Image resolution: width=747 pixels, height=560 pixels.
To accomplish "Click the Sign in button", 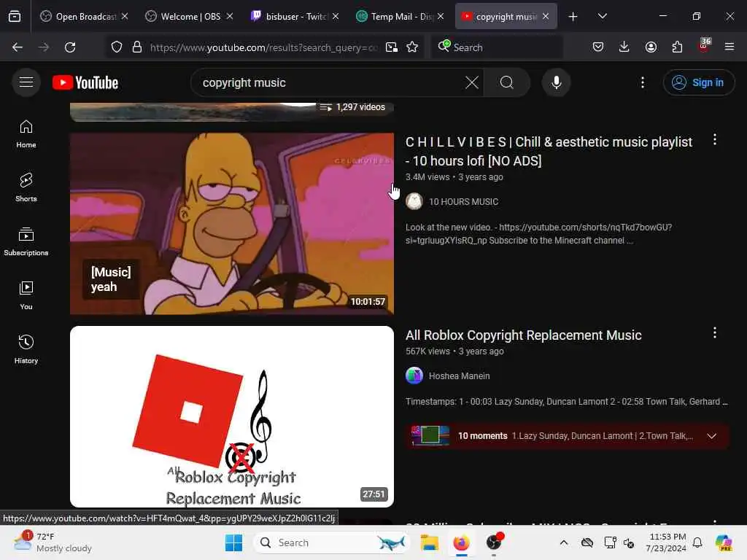I will tap(698, 82).
